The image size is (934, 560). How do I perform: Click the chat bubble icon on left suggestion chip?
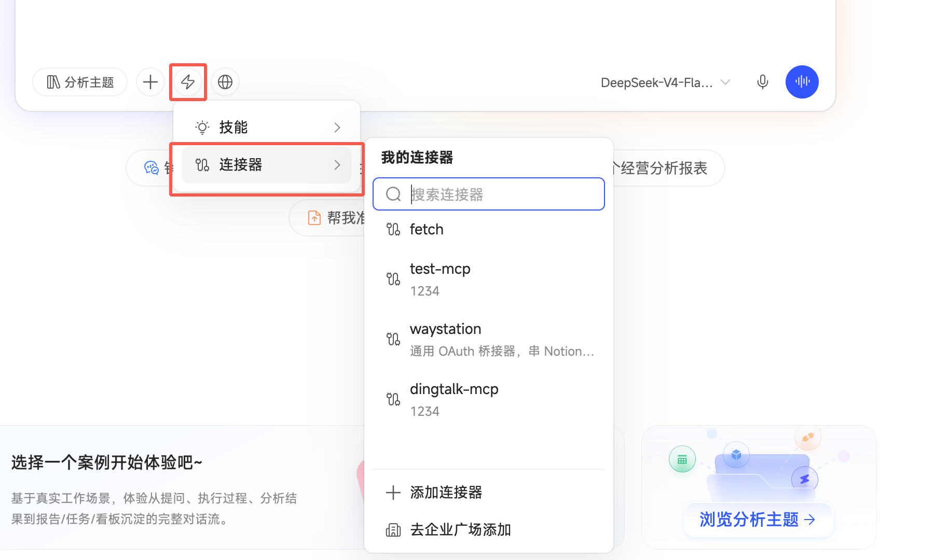(151, 168)
